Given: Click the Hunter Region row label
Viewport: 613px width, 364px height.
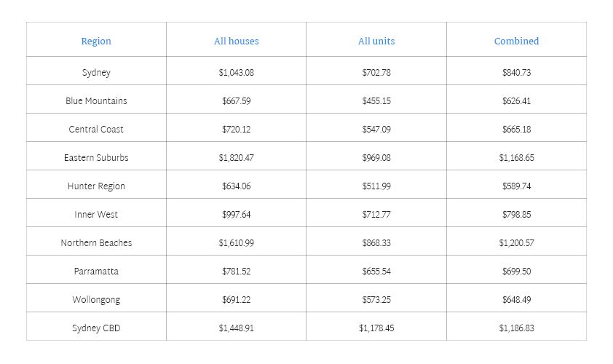Looking at the screenshot, I should [x=96, y=186].
